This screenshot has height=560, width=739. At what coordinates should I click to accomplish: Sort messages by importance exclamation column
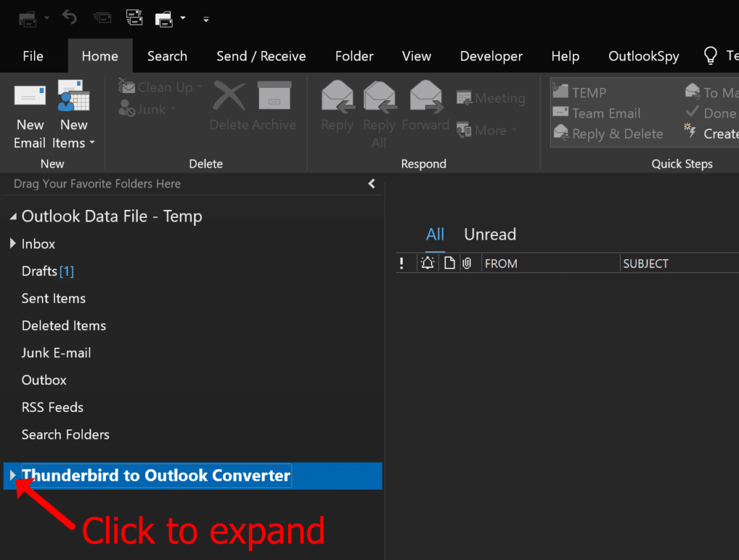pos(403,263)
